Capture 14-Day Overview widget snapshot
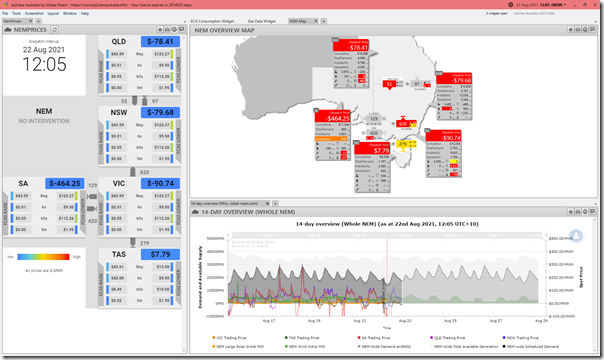 point(578,211)
